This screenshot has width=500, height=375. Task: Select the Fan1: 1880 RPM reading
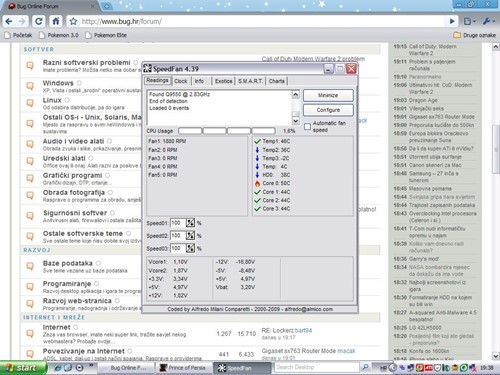pos(167,141)
